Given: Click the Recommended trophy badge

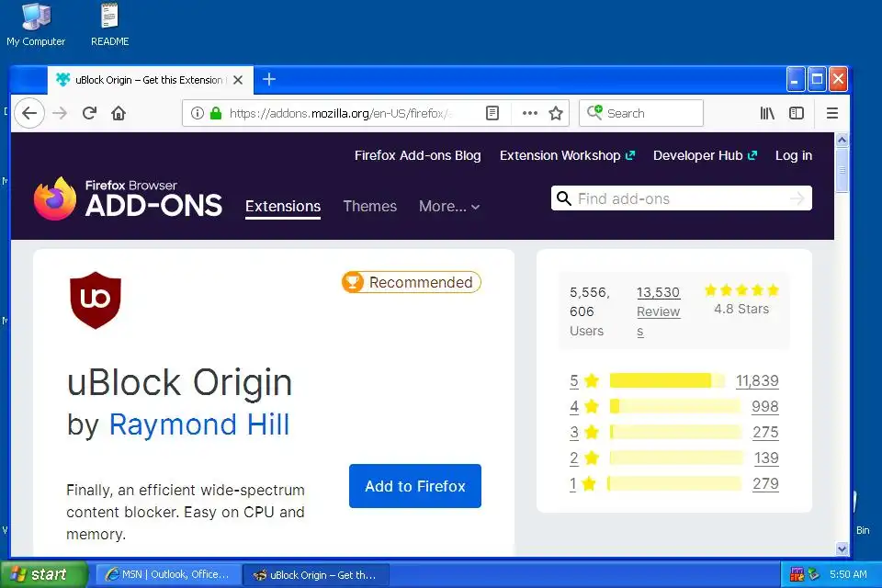Looking at the screenshot, I should pyautogui.click(x=353, y=282).
